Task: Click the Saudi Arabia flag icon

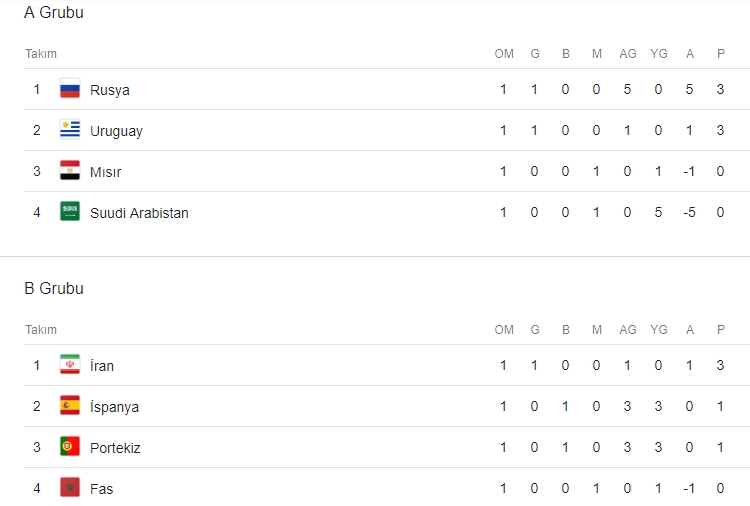Action: (x=70, y=212)
